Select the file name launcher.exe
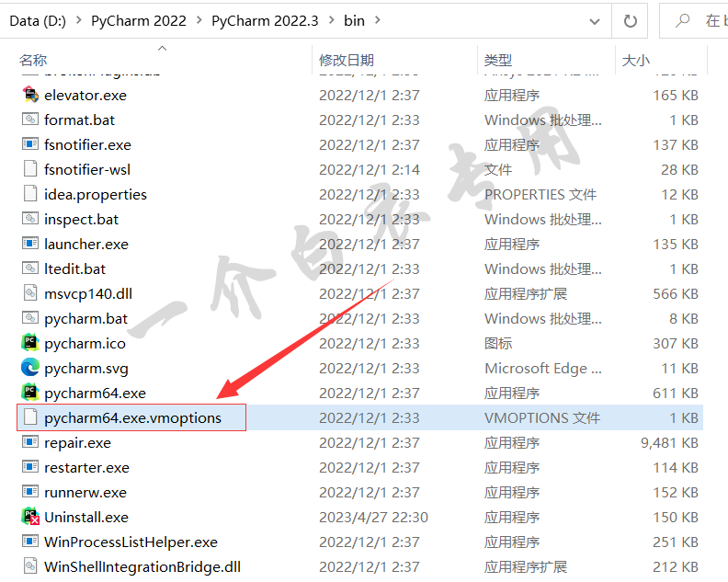 (86, 245)
